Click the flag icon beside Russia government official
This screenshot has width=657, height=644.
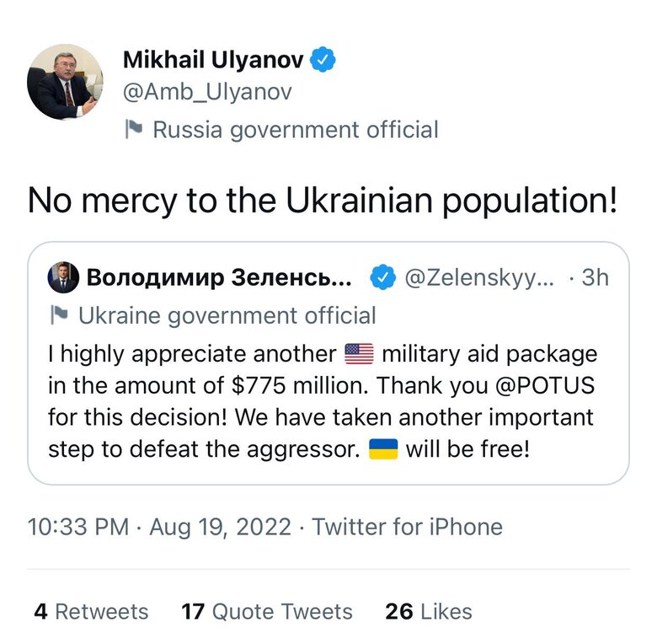pos(133,130)
